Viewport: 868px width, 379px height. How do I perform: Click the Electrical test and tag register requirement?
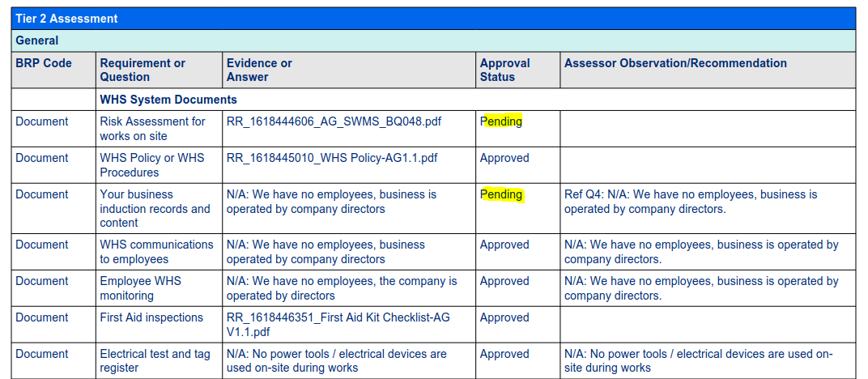(x=155, y=360)
